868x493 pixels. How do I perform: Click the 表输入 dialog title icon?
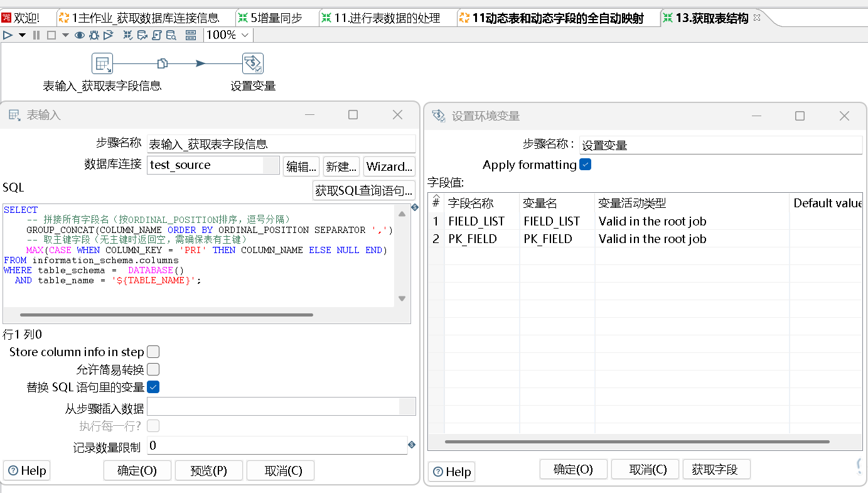[14, 115]
